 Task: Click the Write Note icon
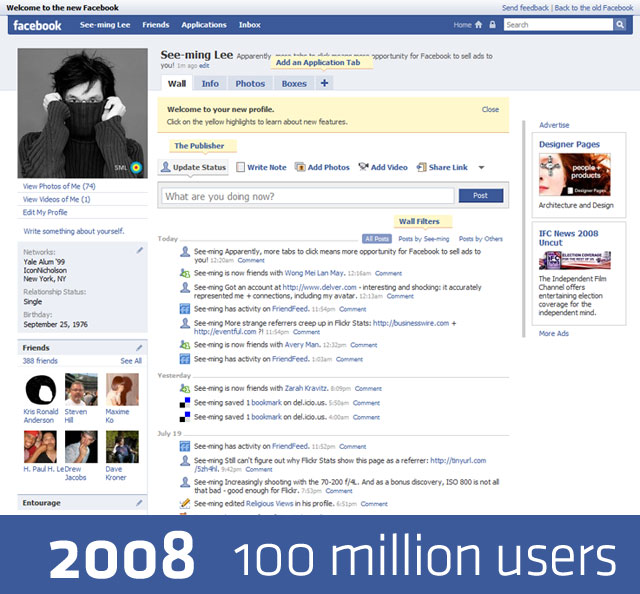pyautogui.click(x=241, y=167)
